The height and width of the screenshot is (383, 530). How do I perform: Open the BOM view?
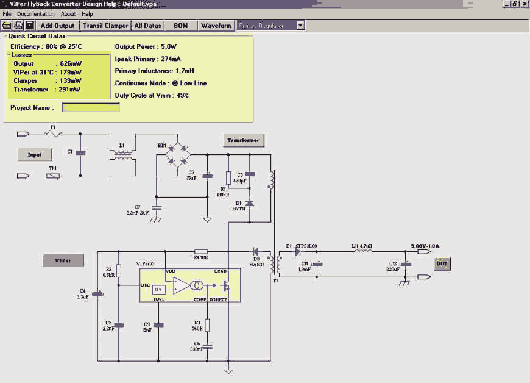[x=180, y=26]
